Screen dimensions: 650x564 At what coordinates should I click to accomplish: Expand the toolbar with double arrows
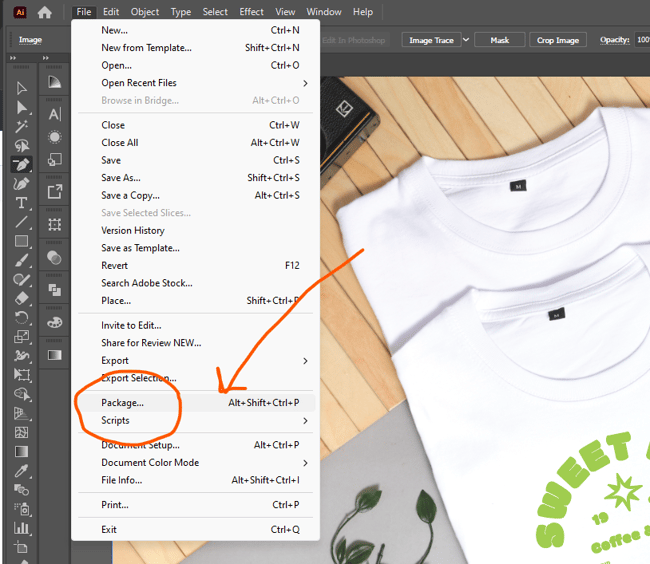coord(13,58)
